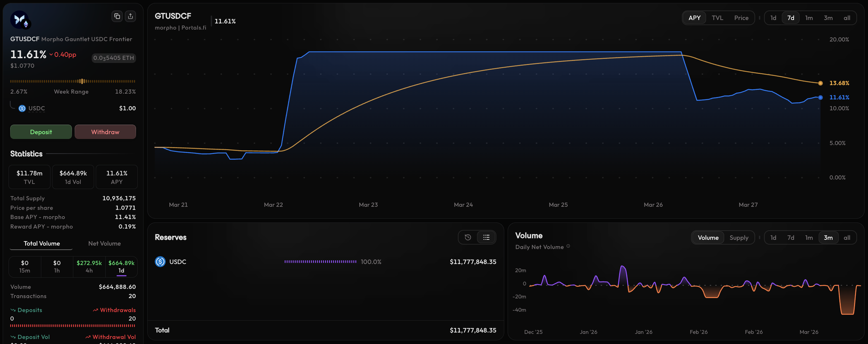Open the Net Volume tab

pyautogui.click(x=104, y=243)
